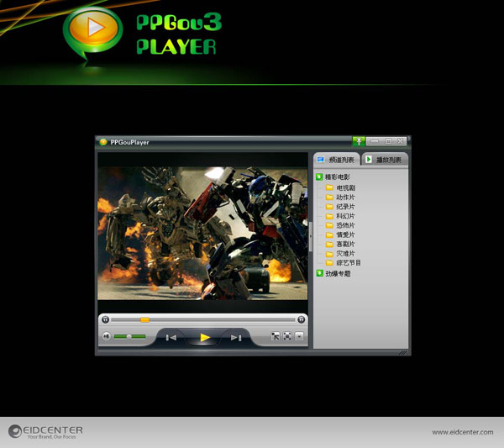Click the Transformers video display area

point(202,234)
